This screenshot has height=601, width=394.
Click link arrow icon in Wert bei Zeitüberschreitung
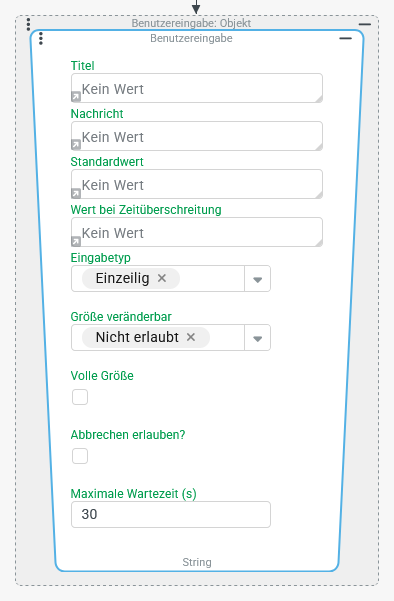point(76,241)
